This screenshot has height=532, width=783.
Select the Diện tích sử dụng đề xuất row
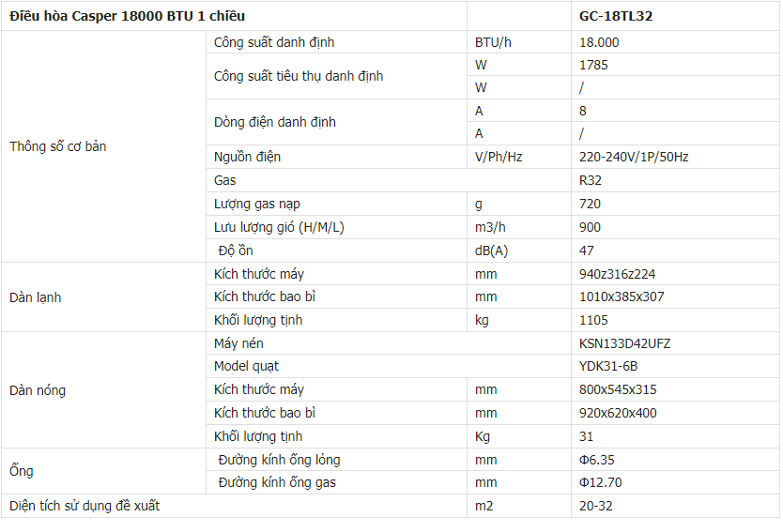coord(84,506)
